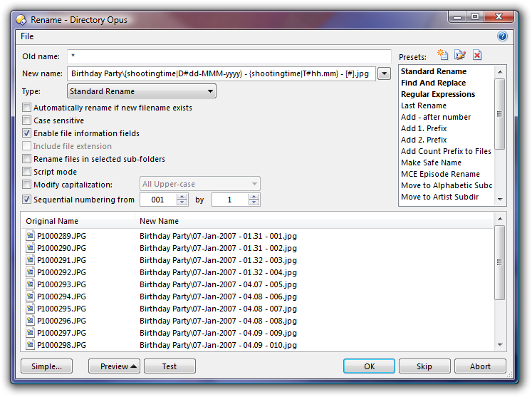The height and width of the screenshot is (397, 532).
Task: Enable Automatically rename if new filename exists
Action: [27, 108]
